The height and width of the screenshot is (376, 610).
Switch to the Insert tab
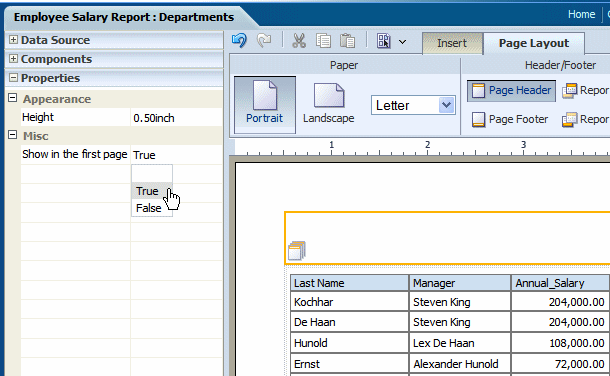point(452,43)
